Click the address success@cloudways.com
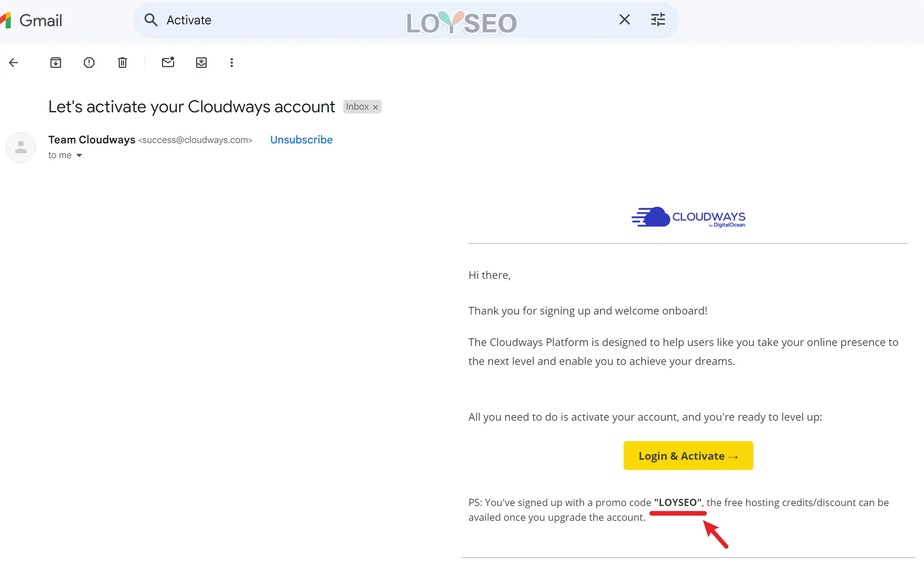Viewport: 924px width, 569px height. point(195,140)
